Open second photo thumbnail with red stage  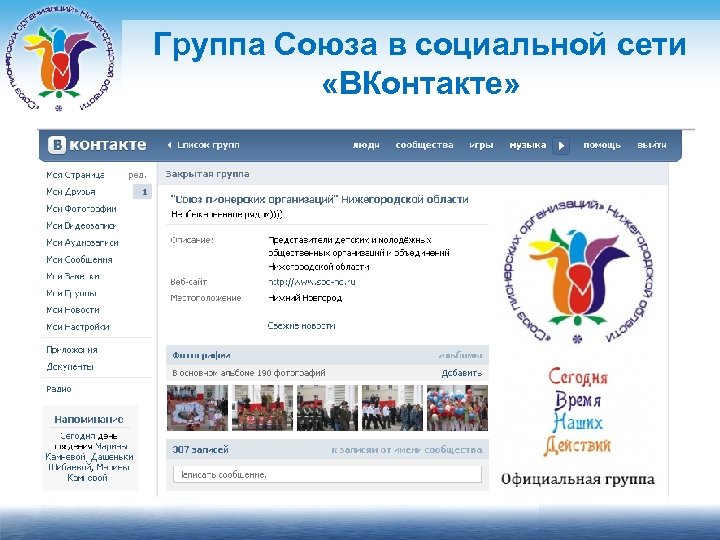262,408
